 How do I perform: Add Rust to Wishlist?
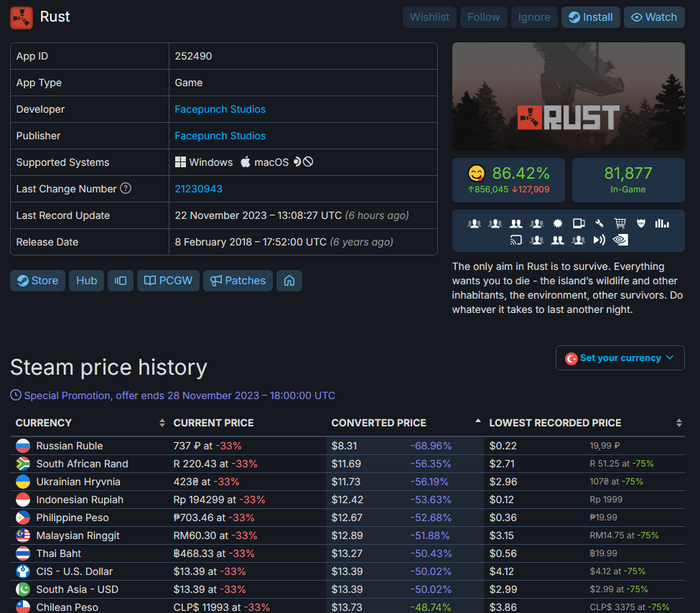[x=429, y=17]
